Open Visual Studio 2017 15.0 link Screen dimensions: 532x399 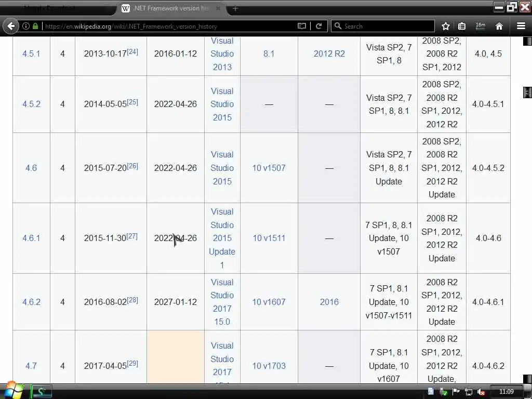click(222, 302)
